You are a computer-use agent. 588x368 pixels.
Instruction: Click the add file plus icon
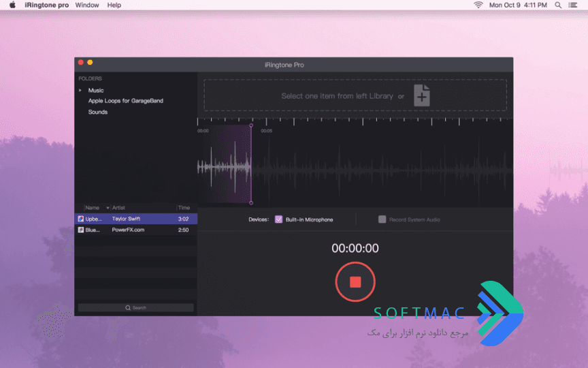tap(422, 95)
